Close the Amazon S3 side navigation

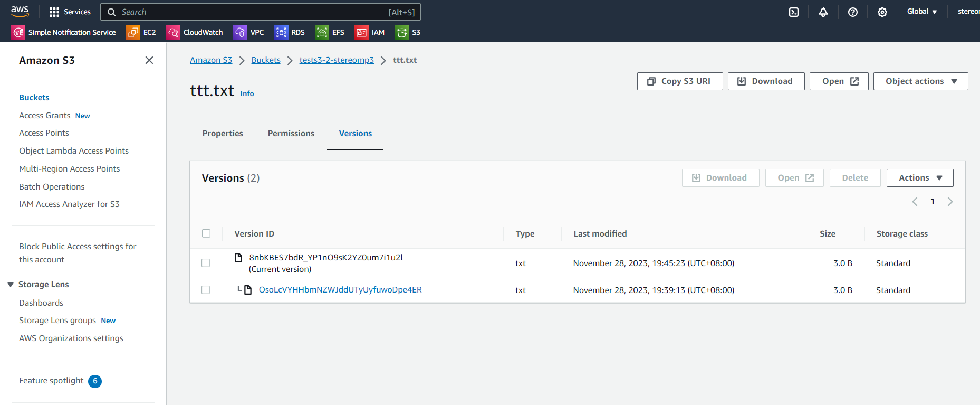pyautogui.click(x=149, y=60)
